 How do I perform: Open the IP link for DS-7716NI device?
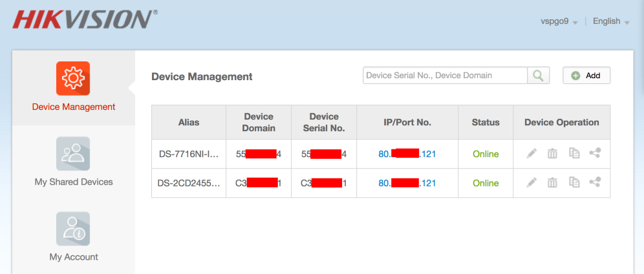pyautogui.click(x=407, y=154)
